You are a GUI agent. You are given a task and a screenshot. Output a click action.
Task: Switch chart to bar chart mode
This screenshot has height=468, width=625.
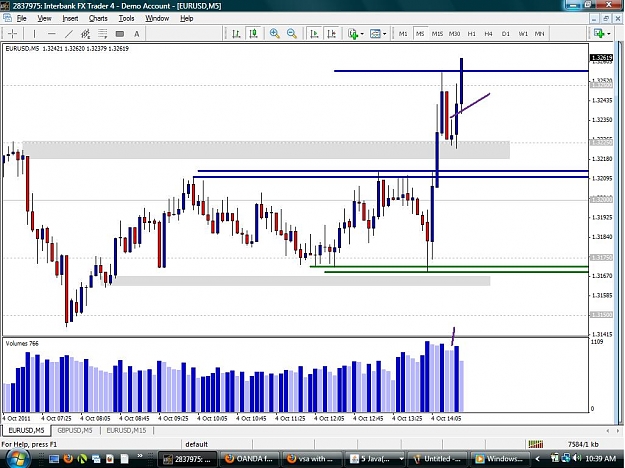pos(236,34)
